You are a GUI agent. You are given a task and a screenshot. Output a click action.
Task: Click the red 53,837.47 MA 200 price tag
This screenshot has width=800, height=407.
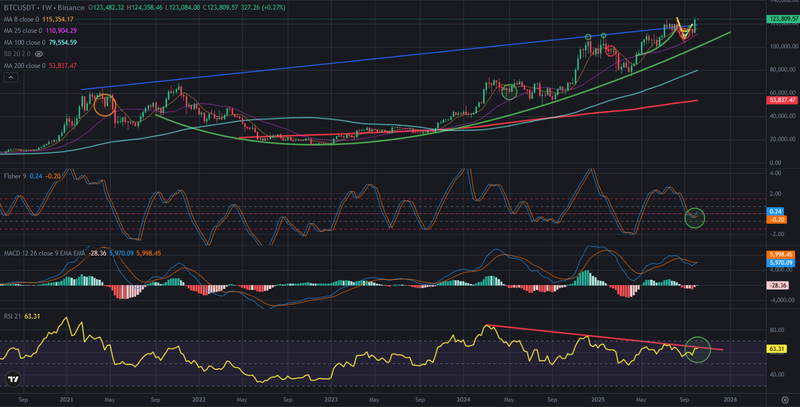[x=781, y=100]
